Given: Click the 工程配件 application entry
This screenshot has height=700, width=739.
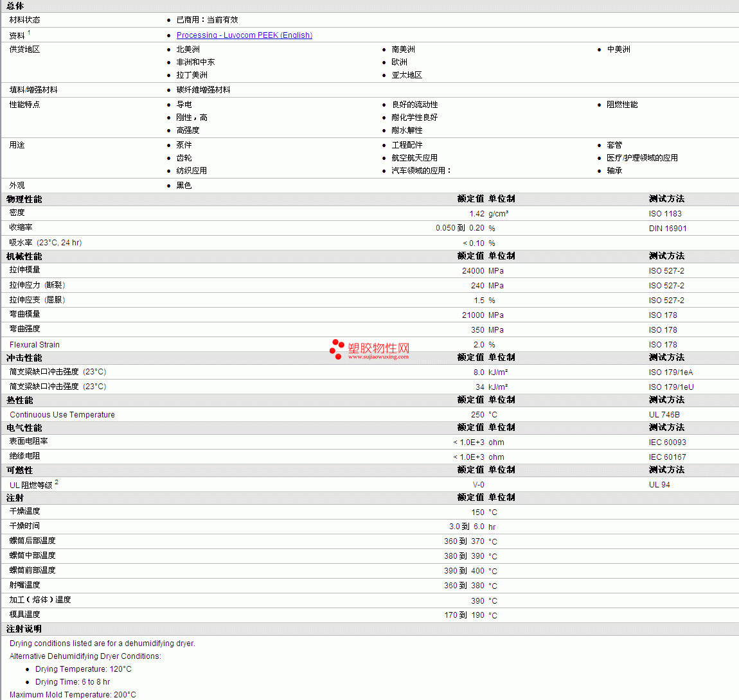Looking at the screenshot, I should (x=407, y=145).
